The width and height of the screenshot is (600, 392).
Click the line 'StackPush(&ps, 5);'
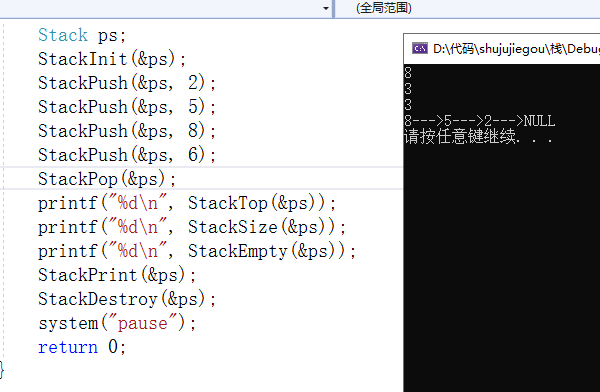click(x=127, y=107)
